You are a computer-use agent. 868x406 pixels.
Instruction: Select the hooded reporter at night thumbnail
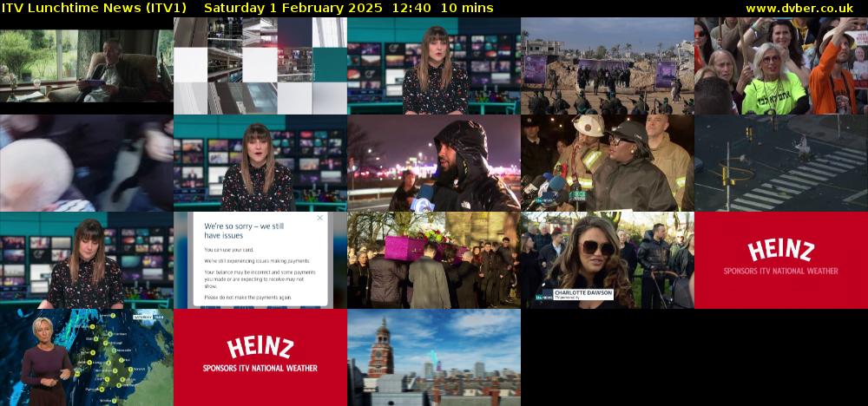pos(434,163)
